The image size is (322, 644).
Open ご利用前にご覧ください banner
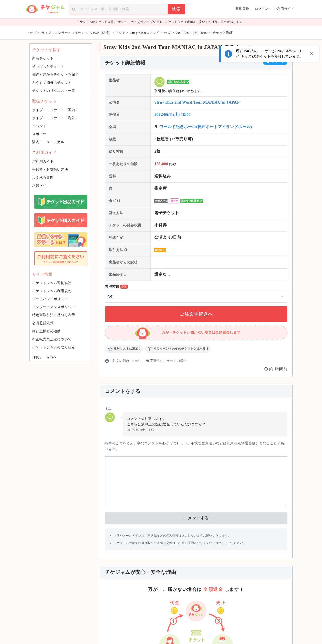click(61, 258)
